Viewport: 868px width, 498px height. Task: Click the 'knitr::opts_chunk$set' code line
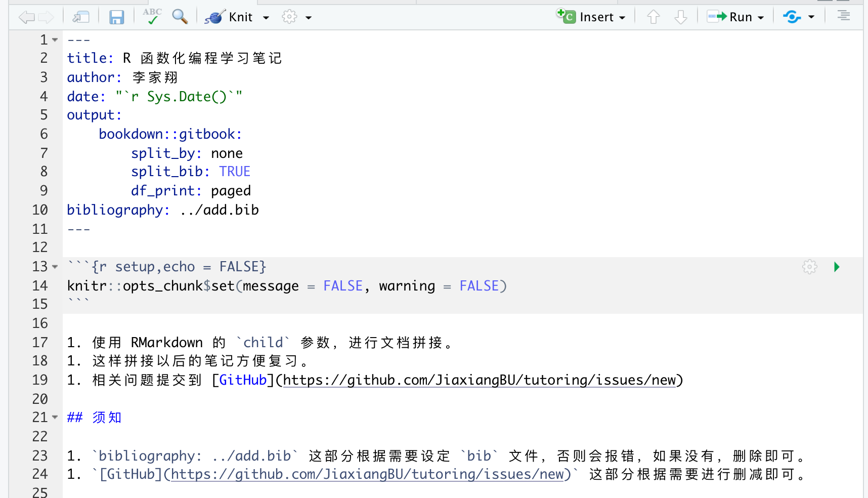click(287, 286)
